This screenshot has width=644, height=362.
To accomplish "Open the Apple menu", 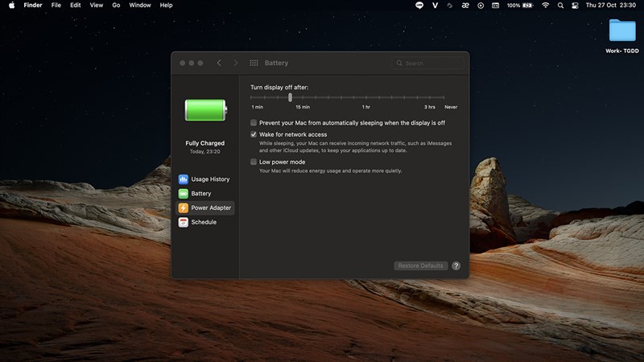I will pos(10,5).
